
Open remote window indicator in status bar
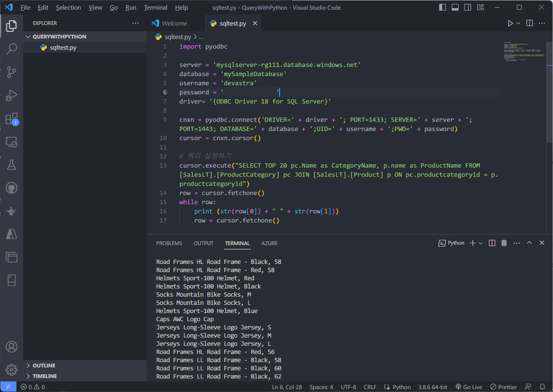pyautogui.click(x=8, y=387)
